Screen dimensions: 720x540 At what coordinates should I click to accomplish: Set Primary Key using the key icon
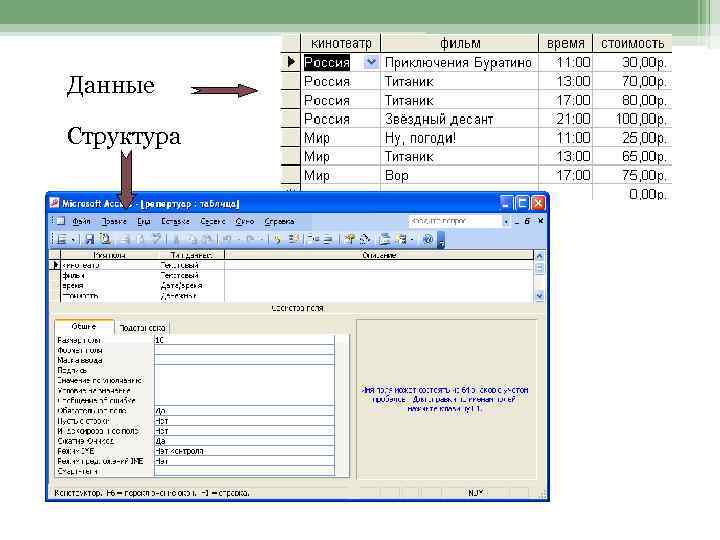click(277, 239)
